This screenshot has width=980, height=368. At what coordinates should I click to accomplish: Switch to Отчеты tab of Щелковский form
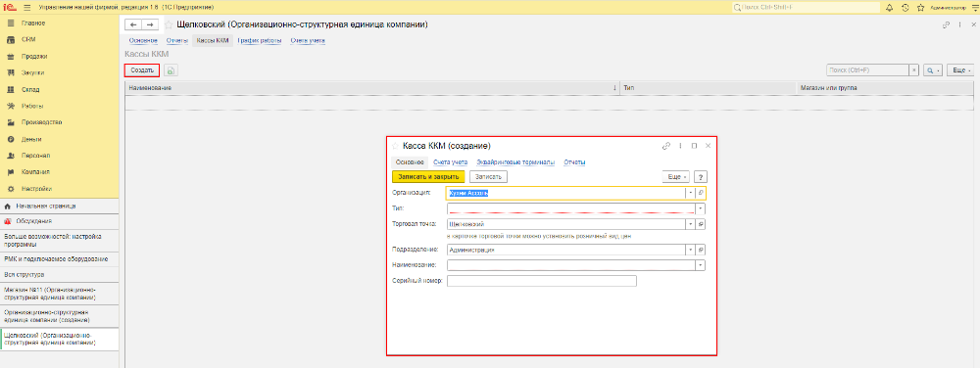pyautogui.click(x=176, y=41)
